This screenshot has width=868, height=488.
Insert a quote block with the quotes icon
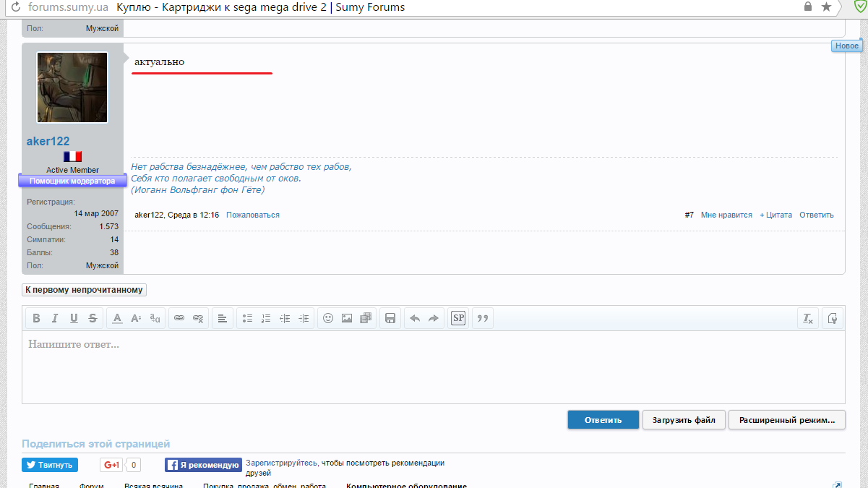pos(483,318)
